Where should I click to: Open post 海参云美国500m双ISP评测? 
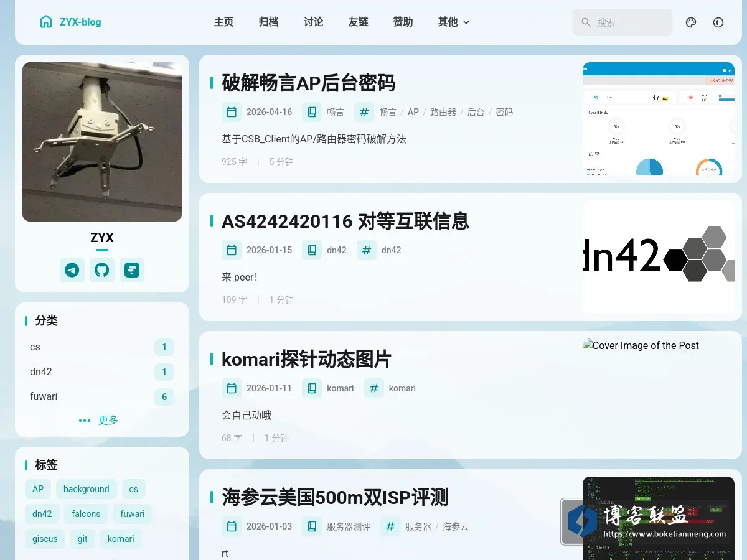tap(335, 497)
